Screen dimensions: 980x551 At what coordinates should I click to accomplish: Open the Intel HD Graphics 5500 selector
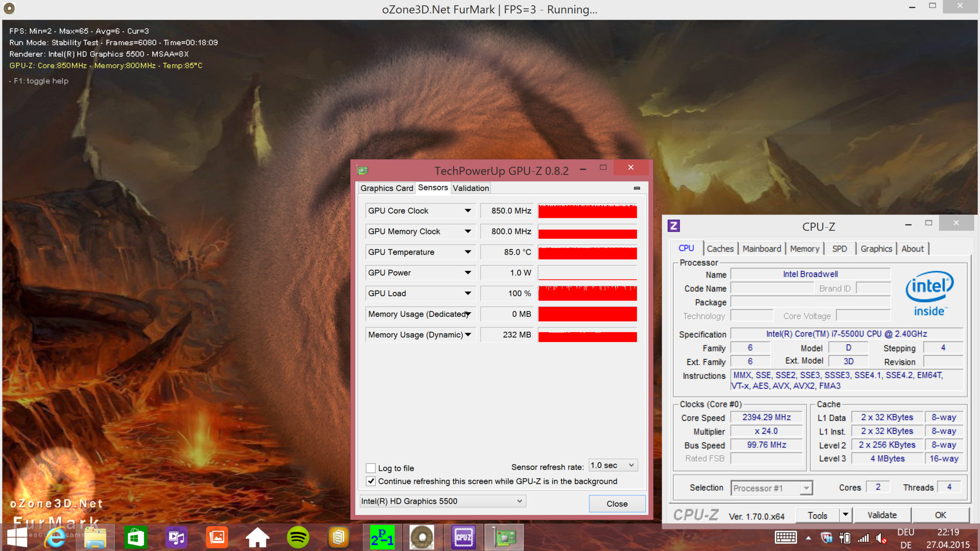pyautogui.click(x=442, y=501)
